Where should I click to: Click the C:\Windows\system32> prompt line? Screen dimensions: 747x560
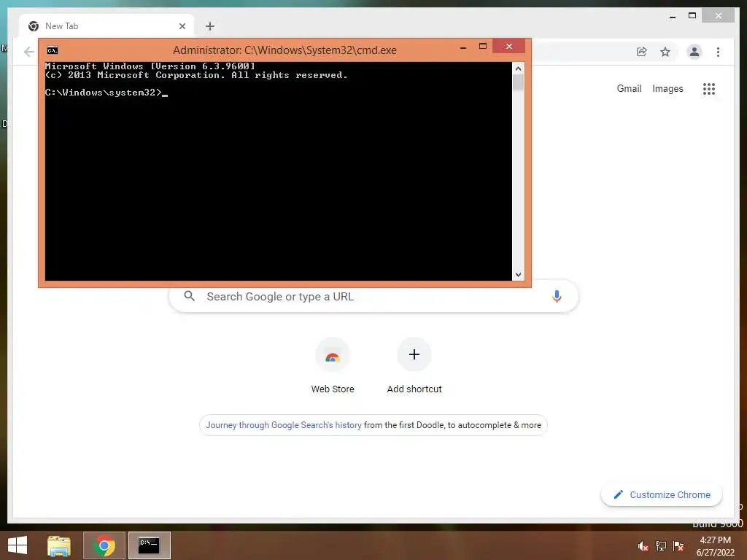[107, 93]
